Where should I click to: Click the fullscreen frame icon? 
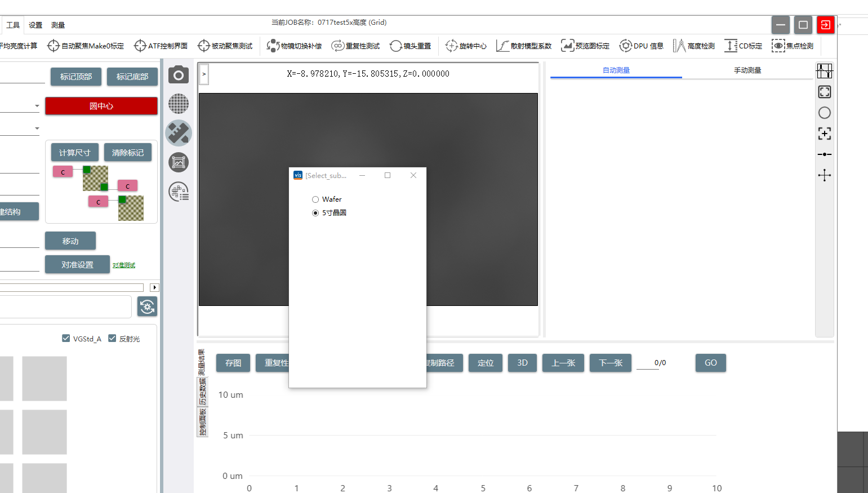[824, 92]
